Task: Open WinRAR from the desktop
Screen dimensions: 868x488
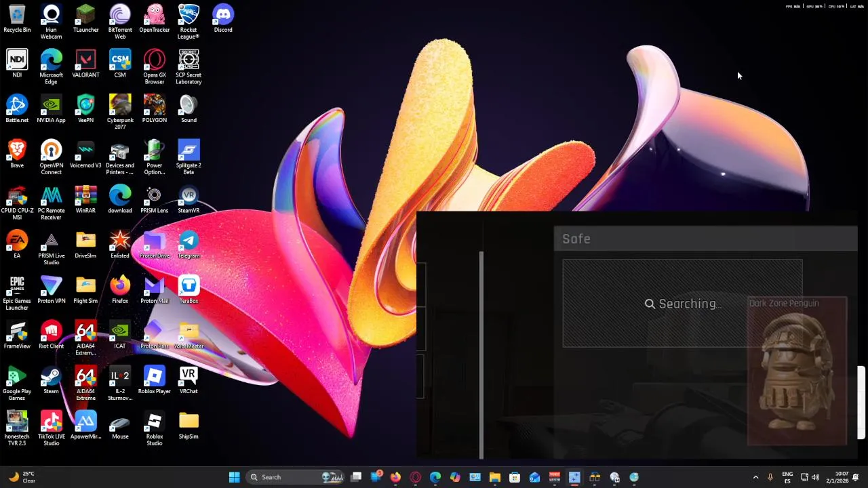Action: click(85, 200)
